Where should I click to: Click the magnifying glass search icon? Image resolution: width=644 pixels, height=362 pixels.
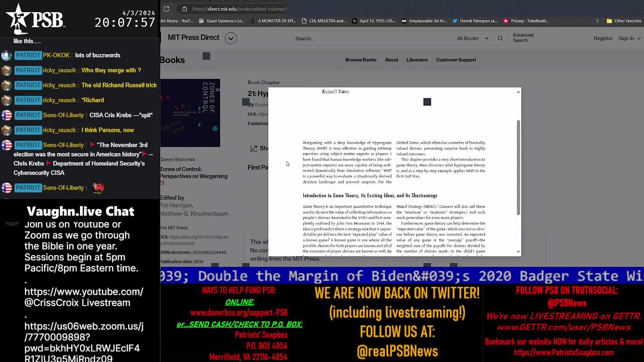[x=500, y=38]
